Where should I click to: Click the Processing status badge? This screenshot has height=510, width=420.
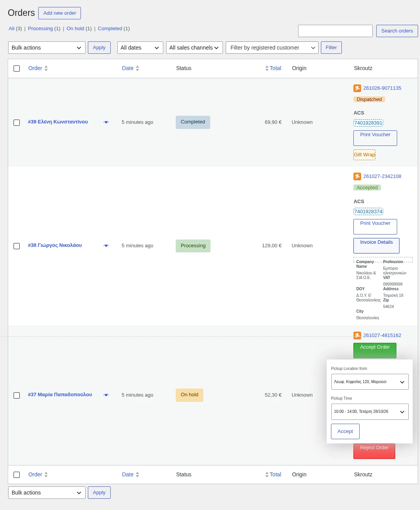(x=193, y=246)
